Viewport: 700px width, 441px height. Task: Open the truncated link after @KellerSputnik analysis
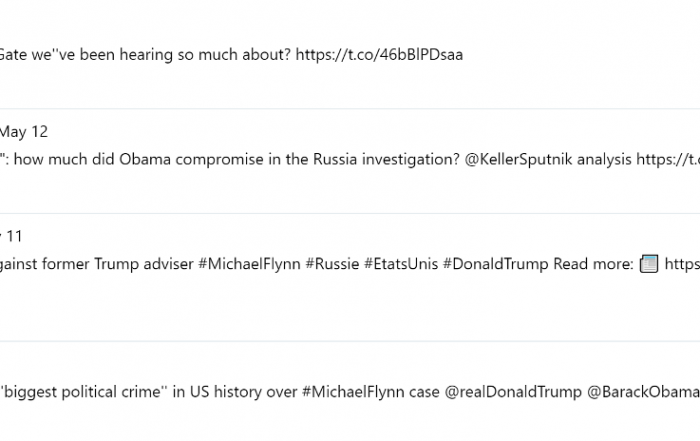coord(668,159)
